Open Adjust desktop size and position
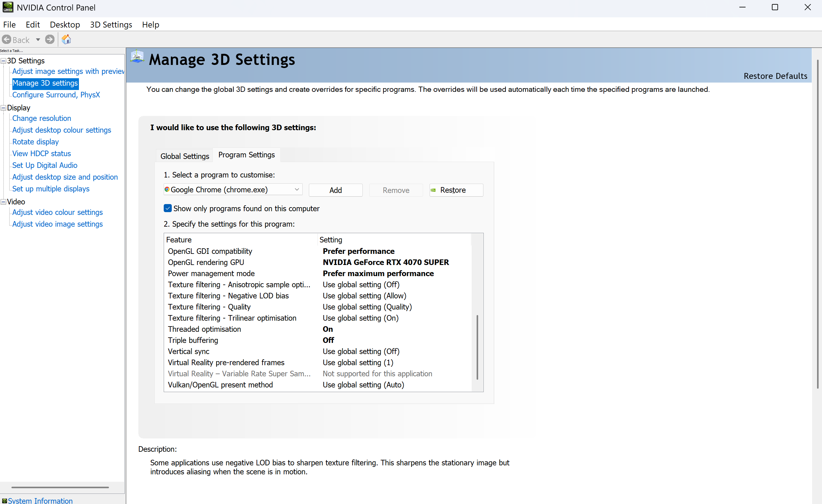This screenshot has width=822, height=504. pyautogui.click(x=65, y=177)
